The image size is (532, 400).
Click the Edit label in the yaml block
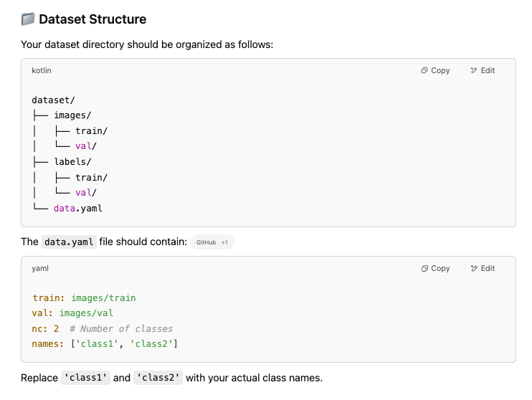coord(488,268)
